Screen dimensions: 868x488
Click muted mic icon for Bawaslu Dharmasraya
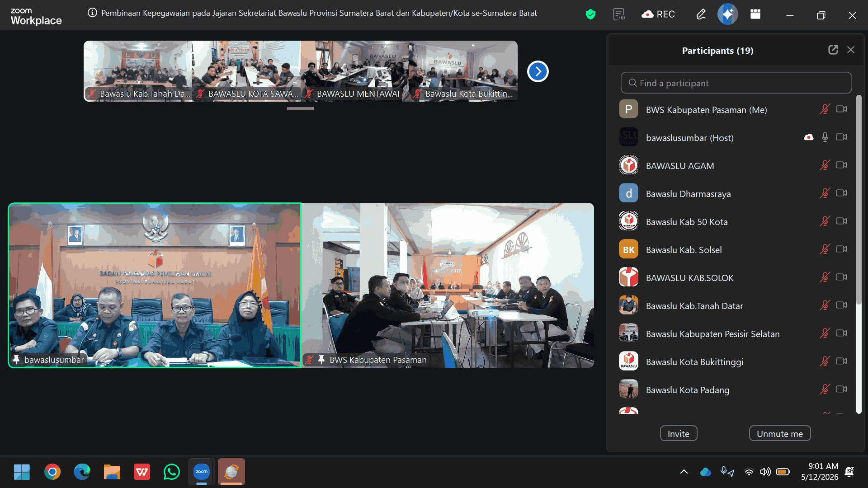[825, 193]
